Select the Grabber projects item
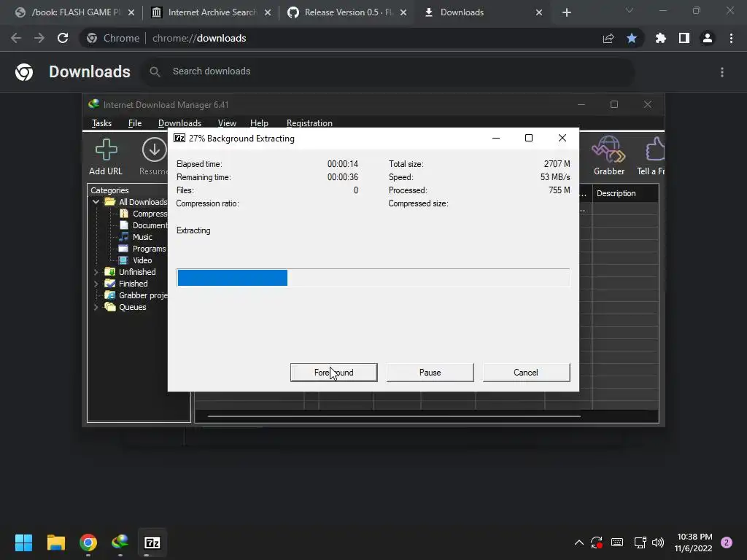 coord(136,295)
